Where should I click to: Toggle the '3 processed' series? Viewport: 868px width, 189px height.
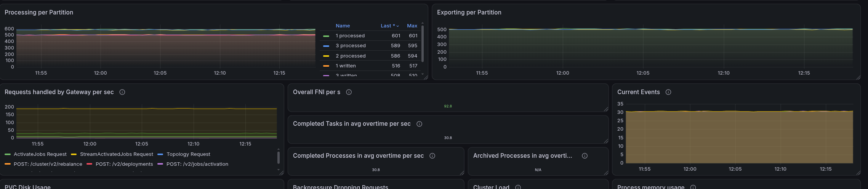(351, 46)
